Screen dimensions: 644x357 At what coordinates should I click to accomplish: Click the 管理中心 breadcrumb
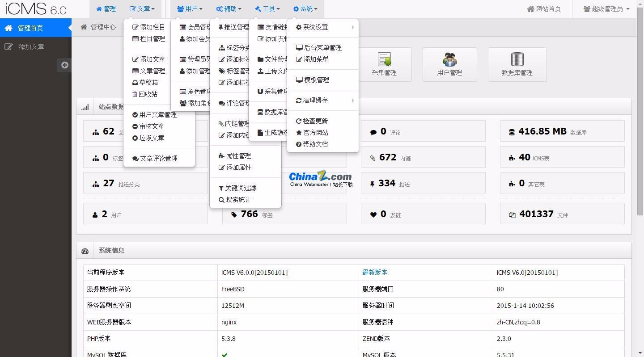coord(103,27)
